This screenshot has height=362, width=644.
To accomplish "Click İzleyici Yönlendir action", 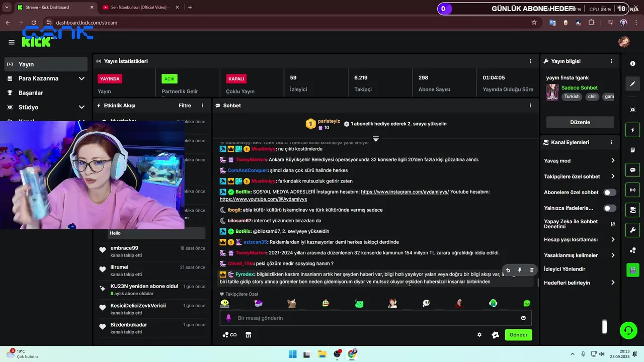I will pyautogui.click(x=565, y=269).
